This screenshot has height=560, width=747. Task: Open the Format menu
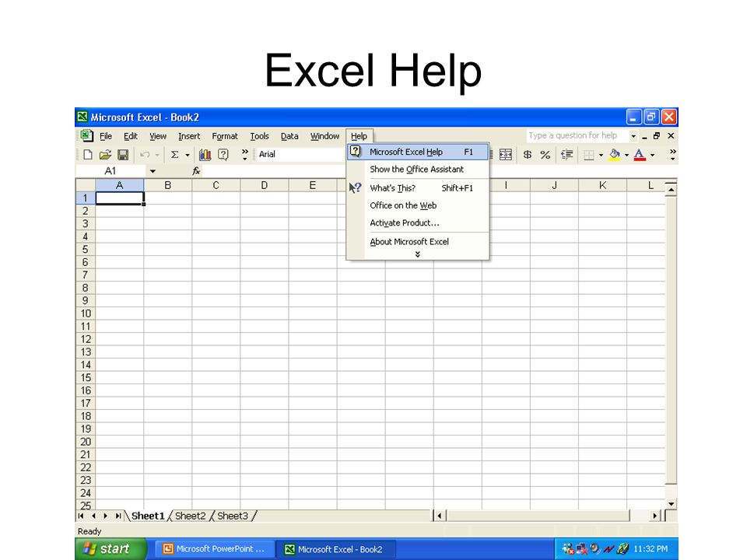click(x=225, y=136)
